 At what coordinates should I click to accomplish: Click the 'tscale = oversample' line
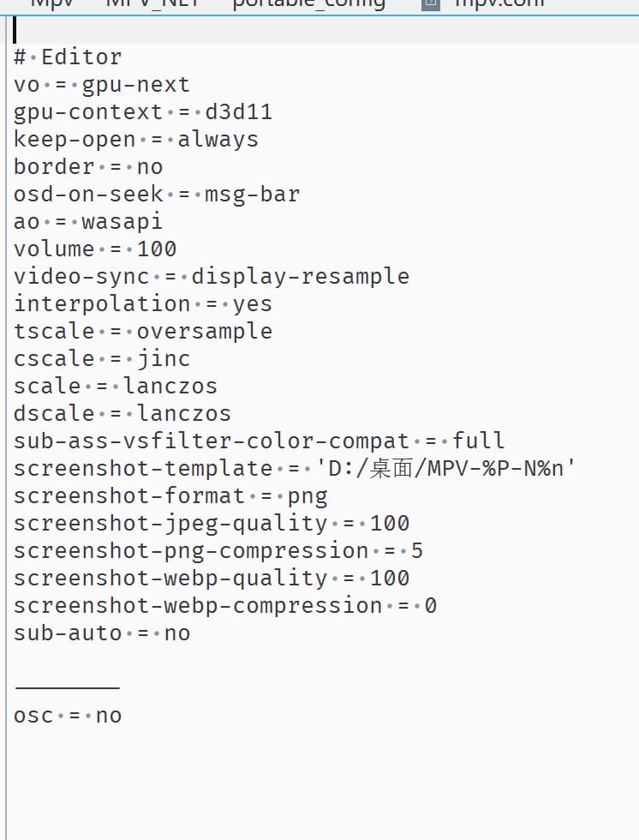point(143,332)
